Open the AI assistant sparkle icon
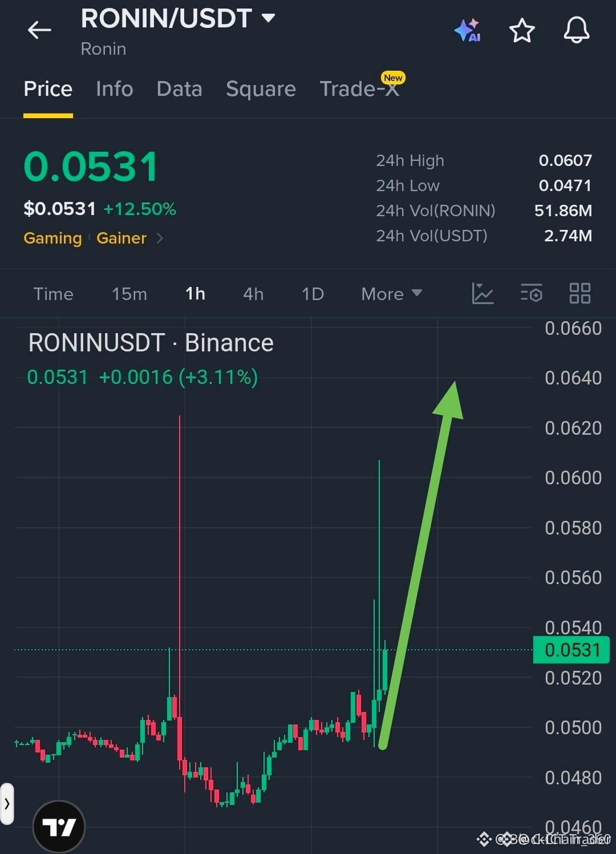The height and width of the screenshot is (854, 616). click(467, 30)
